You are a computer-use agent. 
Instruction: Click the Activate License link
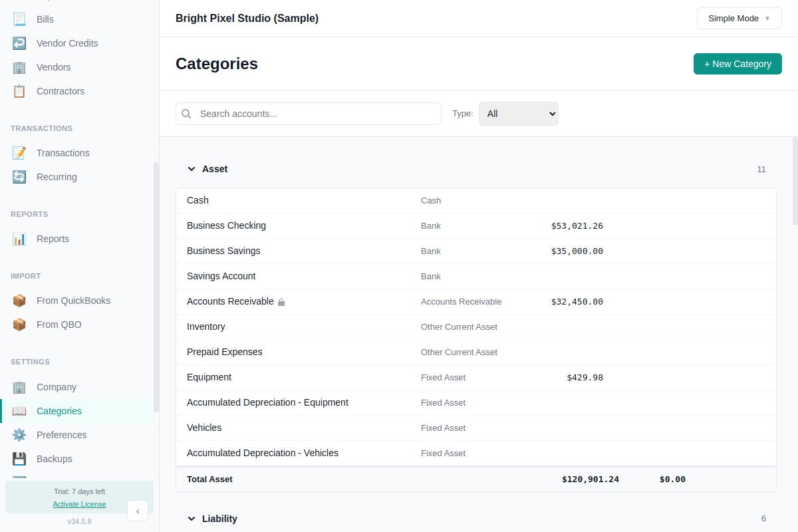[x=79, y=503]
